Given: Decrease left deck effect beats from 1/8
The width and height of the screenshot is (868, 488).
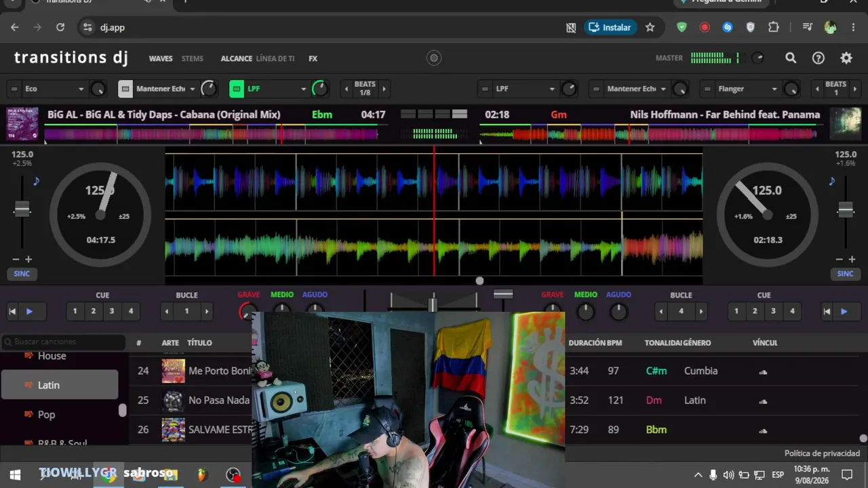Looking at the screenshot, I should pos(347,89).
